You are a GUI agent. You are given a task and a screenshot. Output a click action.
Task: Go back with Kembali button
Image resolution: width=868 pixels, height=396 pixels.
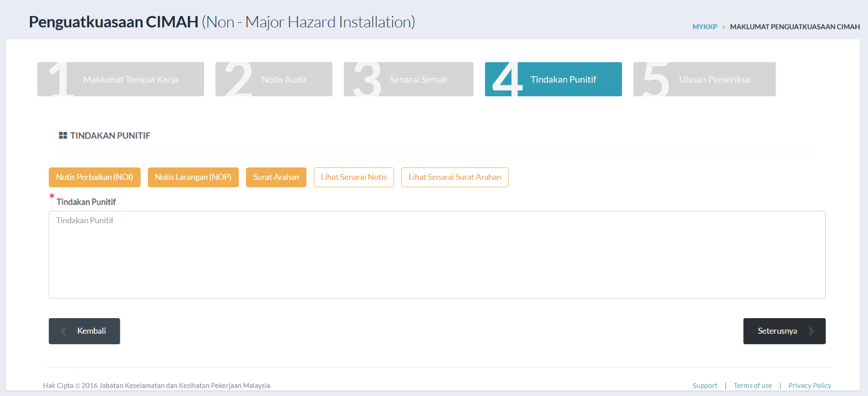coord(85,331)
